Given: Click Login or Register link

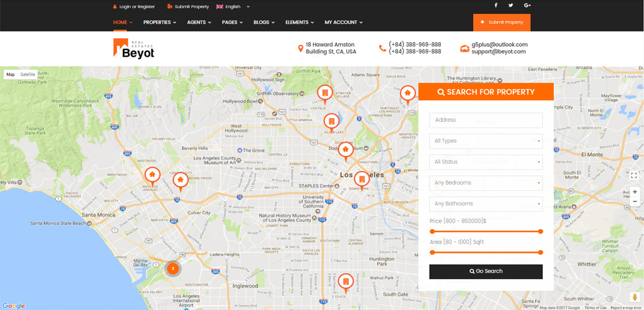Looking at the screenshot, I should pyautogui.click(x=134, y=7).
